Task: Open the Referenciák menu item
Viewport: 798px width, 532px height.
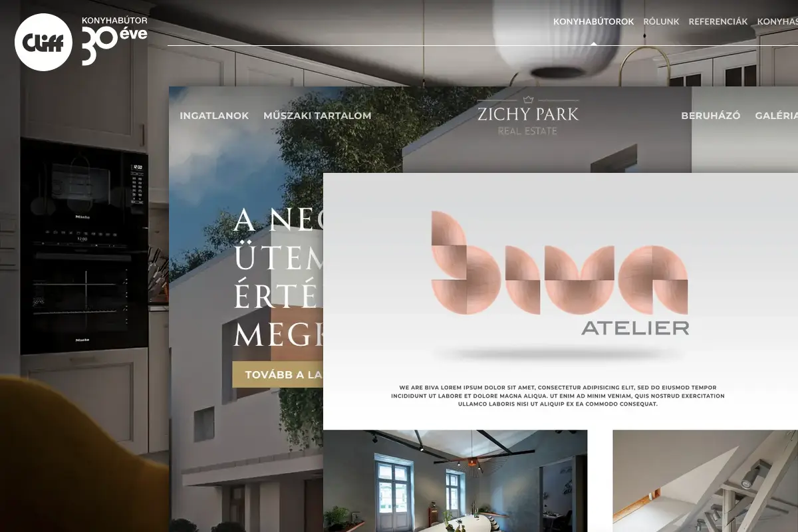Action: 718,21
